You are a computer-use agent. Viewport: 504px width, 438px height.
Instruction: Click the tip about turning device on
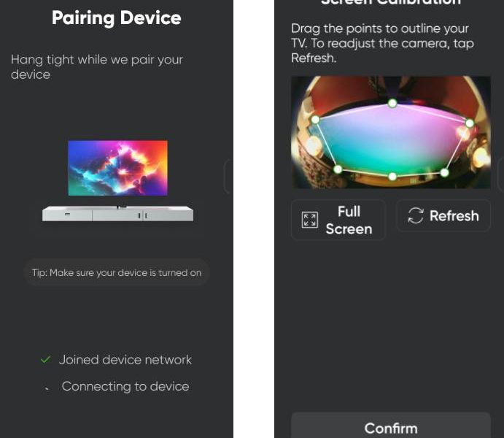coord(117,273)
